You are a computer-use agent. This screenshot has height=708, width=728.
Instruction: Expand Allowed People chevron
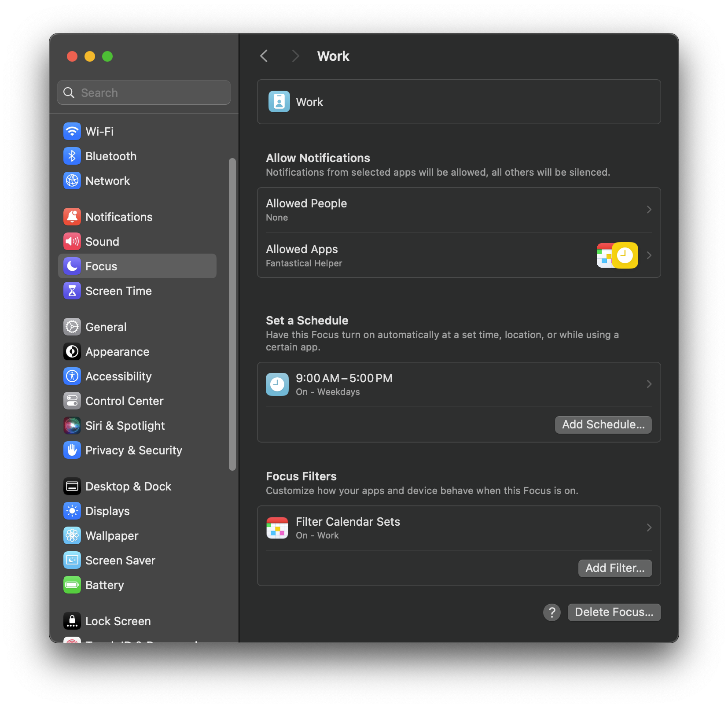pyautogui.click(x=649, y=210)
